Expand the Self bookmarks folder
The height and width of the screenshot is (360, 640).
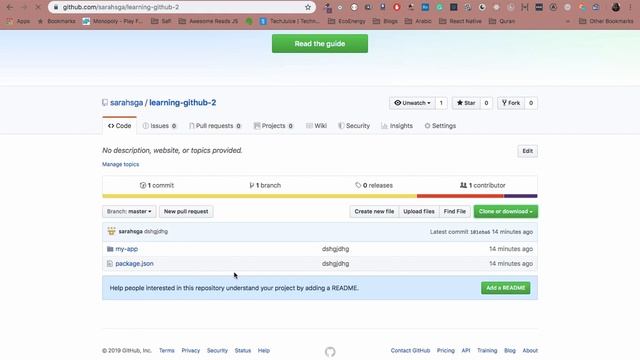tap(161, 21)
